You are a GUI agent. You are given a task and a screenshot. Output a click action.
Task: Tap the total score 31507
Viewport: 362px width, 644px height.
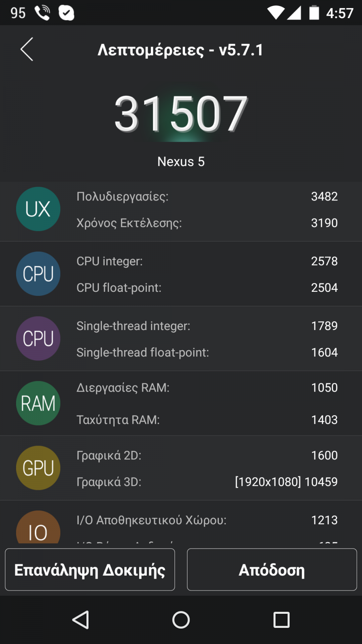(181, 114)
